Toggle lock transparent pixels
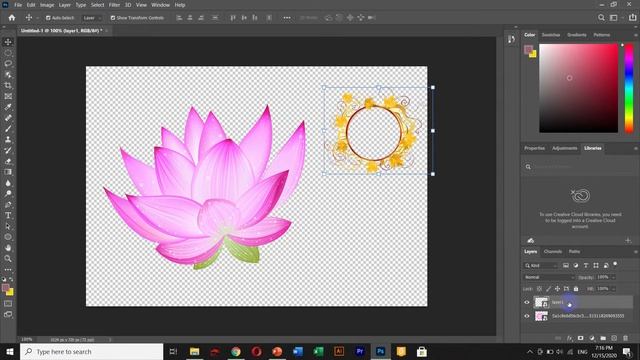This screenshot has height=360, width=640. coord(539,289)
